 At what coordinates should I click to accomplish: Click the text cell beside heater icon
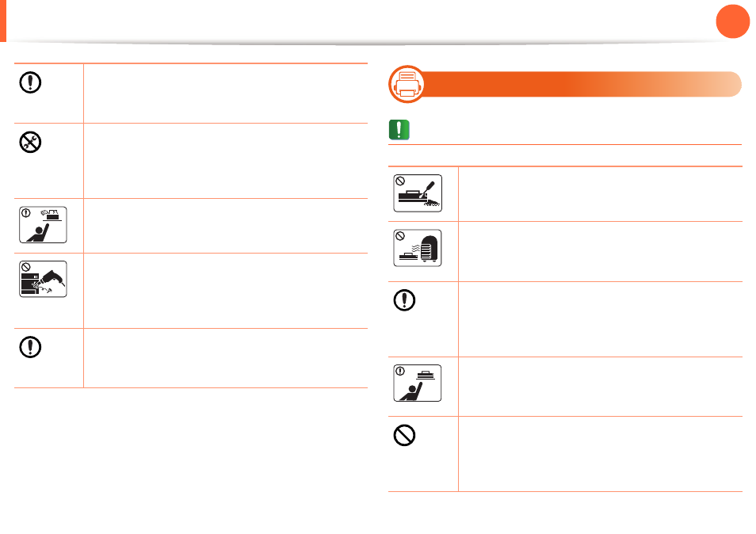[x=600, y=252]
